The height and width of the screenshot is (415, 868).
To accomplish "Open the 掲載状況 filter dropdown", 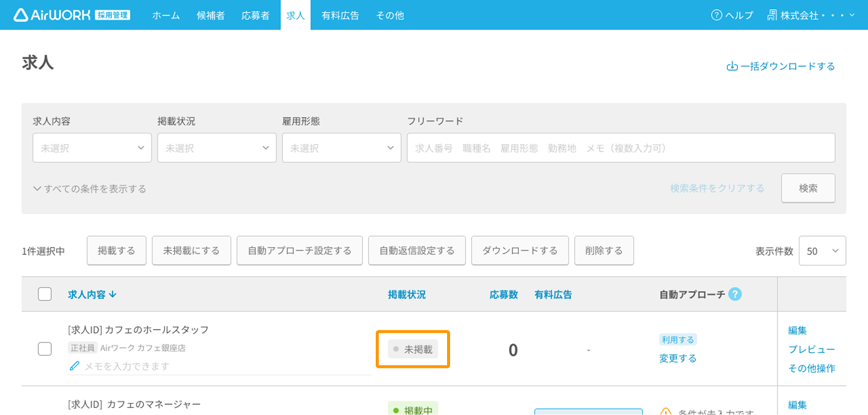I will click(216, 148).
